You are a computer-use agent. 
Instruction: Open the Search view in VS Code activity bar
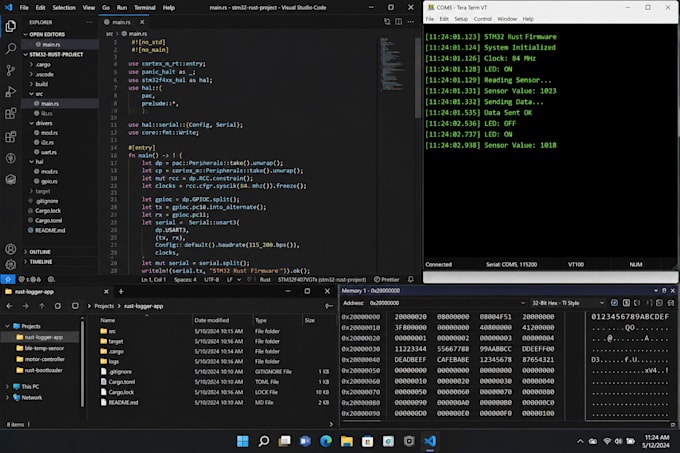pyautogui.click(x=10, y=48)
